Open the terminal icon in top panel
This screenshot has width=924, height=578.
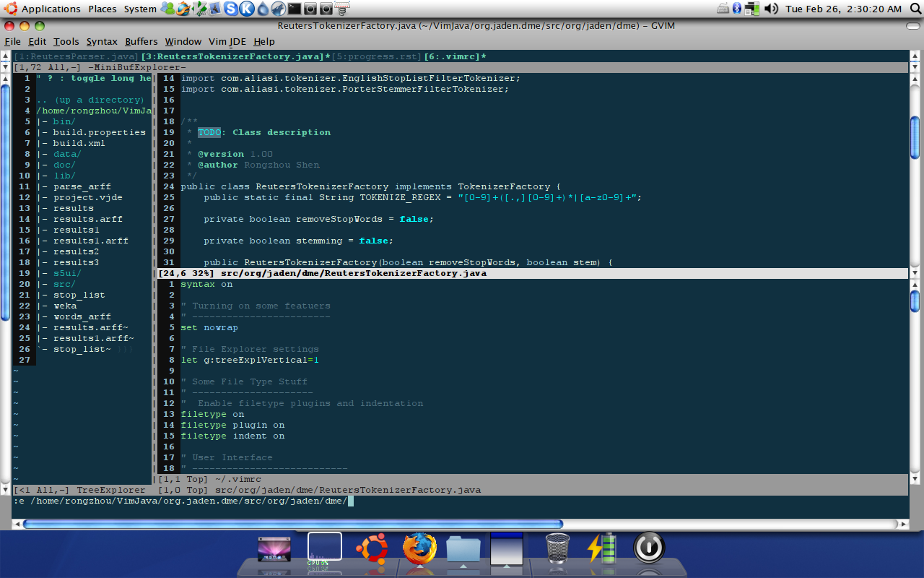click(x=294, y=9)
